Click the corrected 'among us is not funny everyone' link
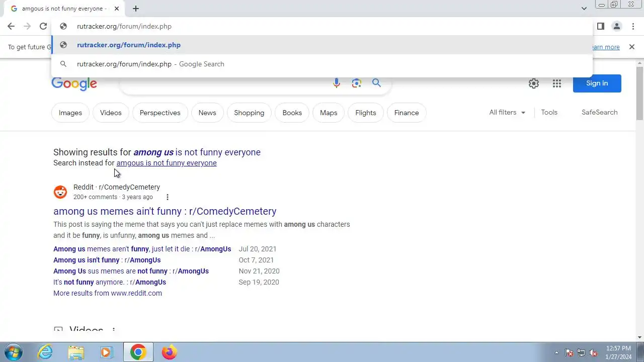 pyautogui.click(x=197, y=152)
